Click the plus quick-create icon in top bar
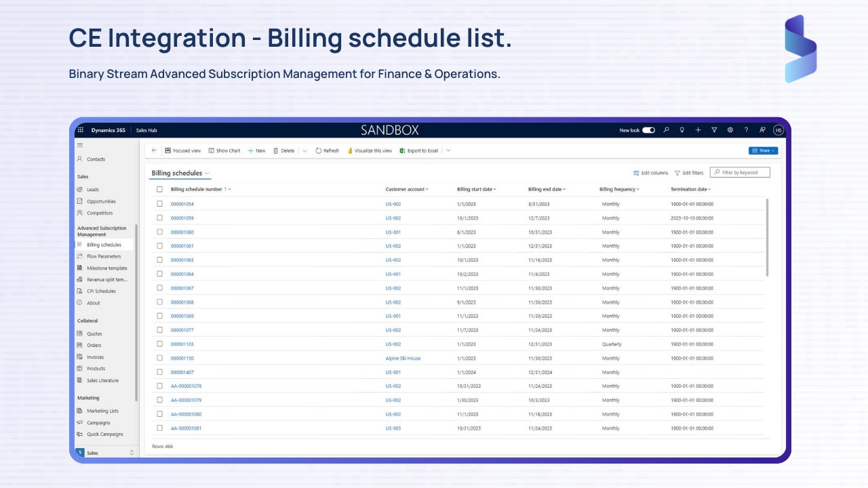This screenshot has width=868, height=488. pos(698,130)
